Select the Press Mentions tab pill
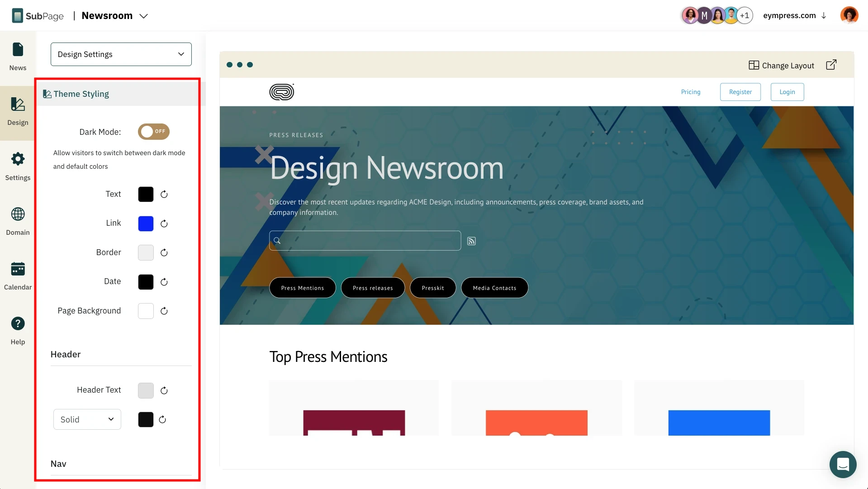868x489 pixels. pyautogui.click(x=302, y=288)
